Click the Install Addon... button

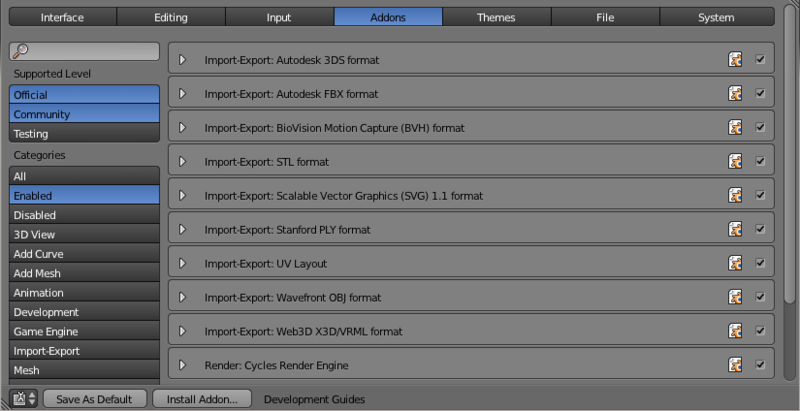tap(202, 399)
